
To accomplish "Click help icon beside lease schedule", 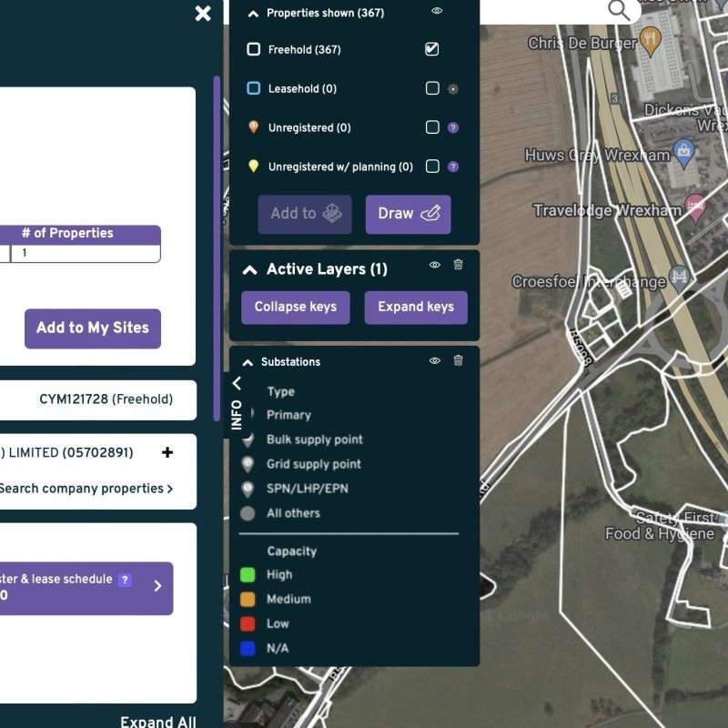I will (x=125, y=580).
